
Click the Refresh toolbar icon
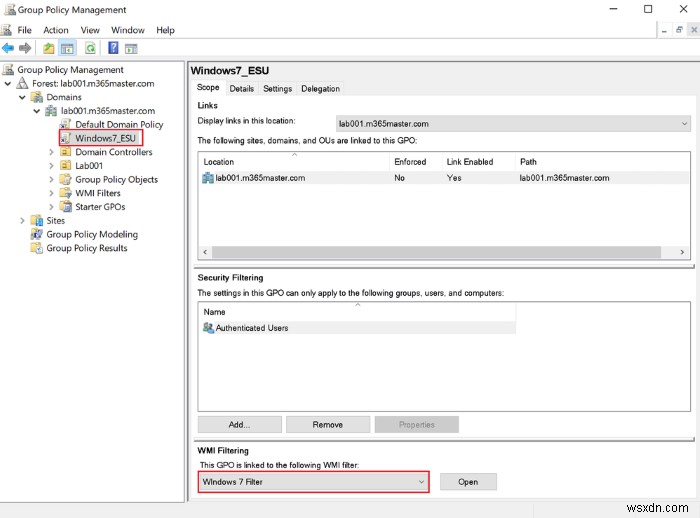[x=90, y=48]
